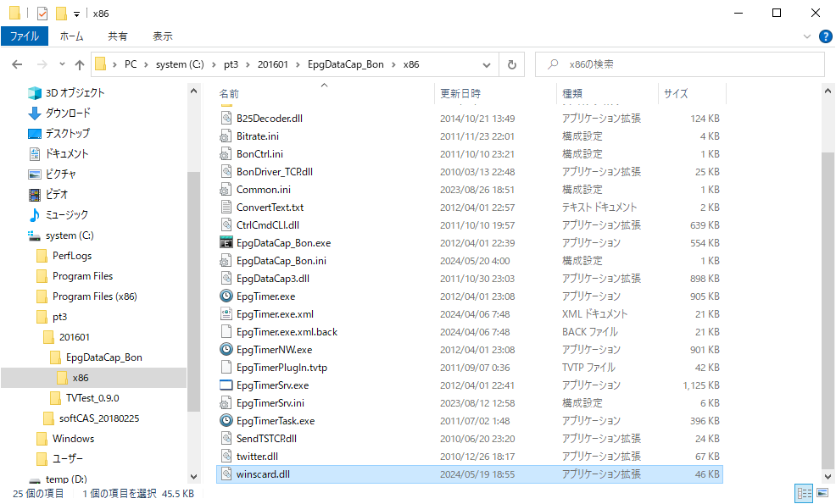836x504 pixels.
Task: Expand the ribbon with chevron
Action: click(806, 36)
